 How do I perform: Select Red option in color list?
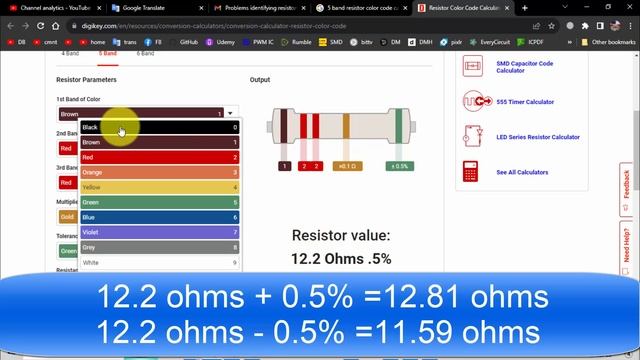[160, 158]
